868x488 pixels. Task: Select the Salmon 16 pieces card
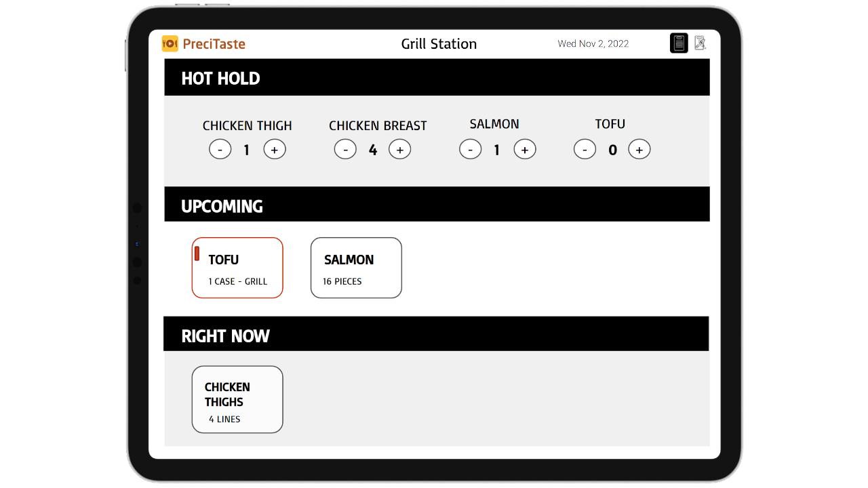pos(356,268)
